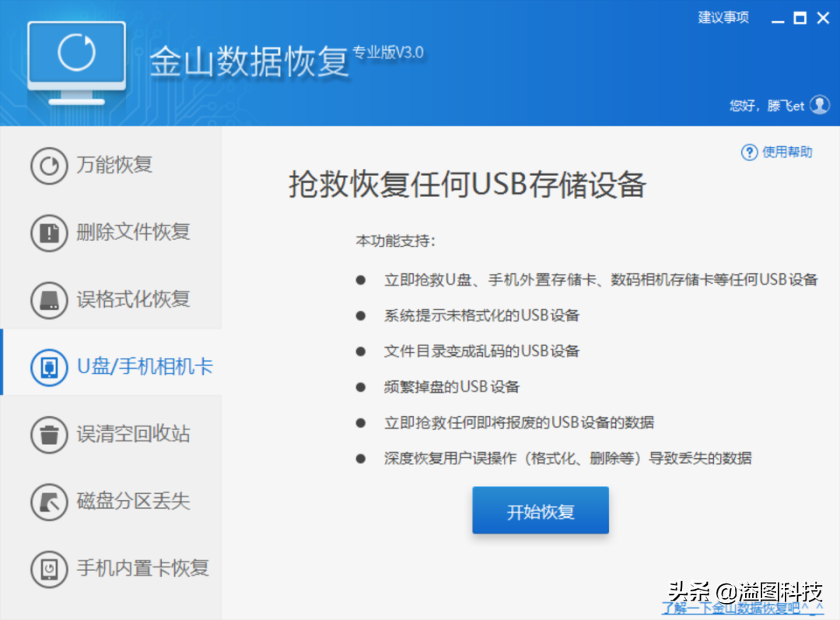
Task: Click the monitor logo in the header
Action: 76,62
